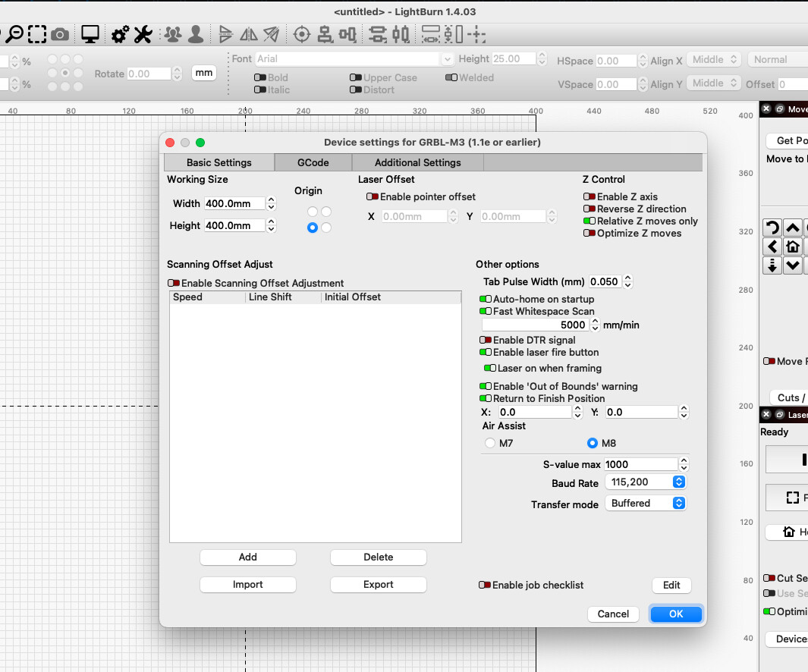Toggle Relative Z moves only

coord(589,221)
